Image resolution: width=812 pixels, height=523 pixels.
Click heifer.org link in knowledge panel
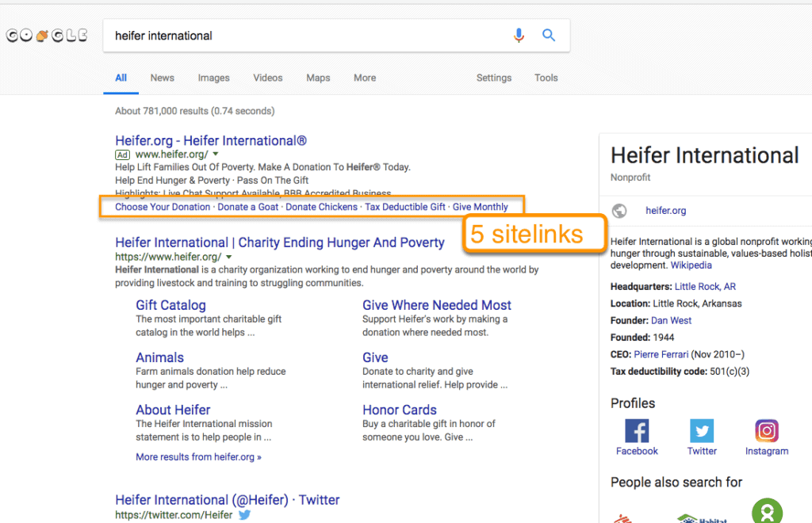(665, 211)
